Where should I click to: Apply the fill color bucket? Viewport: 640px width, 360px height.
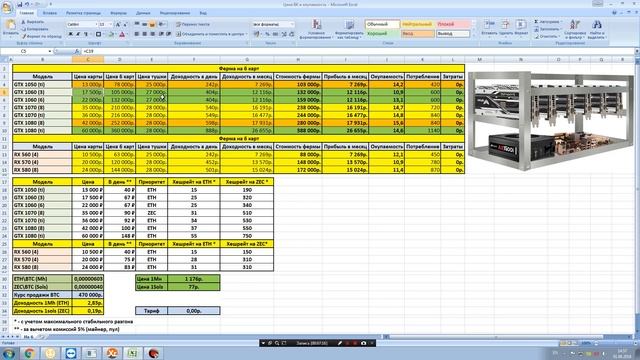(111, 34)
